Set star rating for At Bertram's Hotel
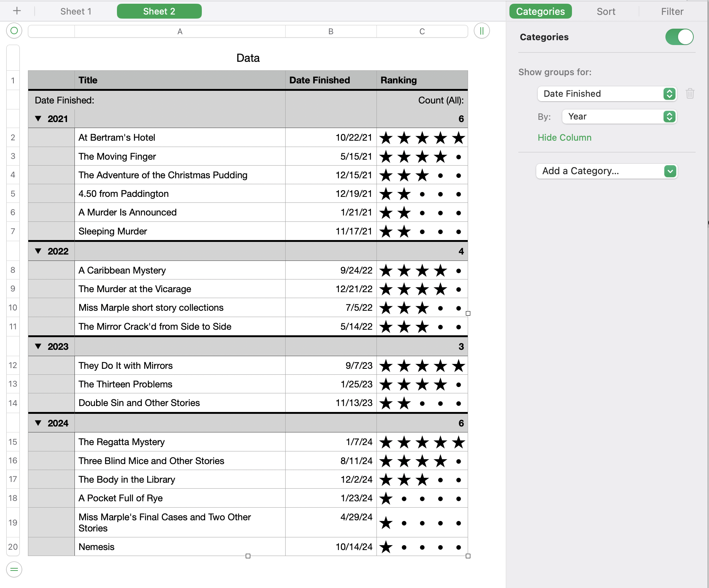The image size is (709, 588). point(422,138)
